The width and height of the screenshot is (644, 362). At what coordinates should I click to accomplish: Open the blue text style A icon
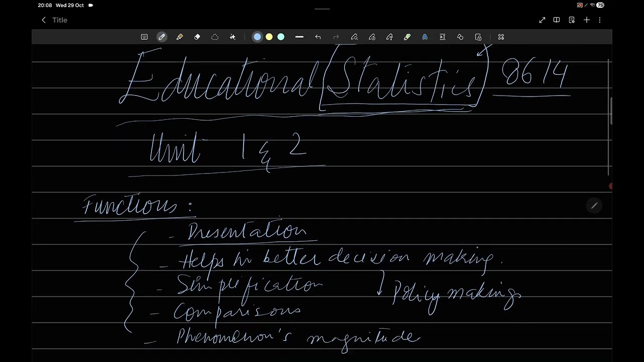tap(425, 37)
